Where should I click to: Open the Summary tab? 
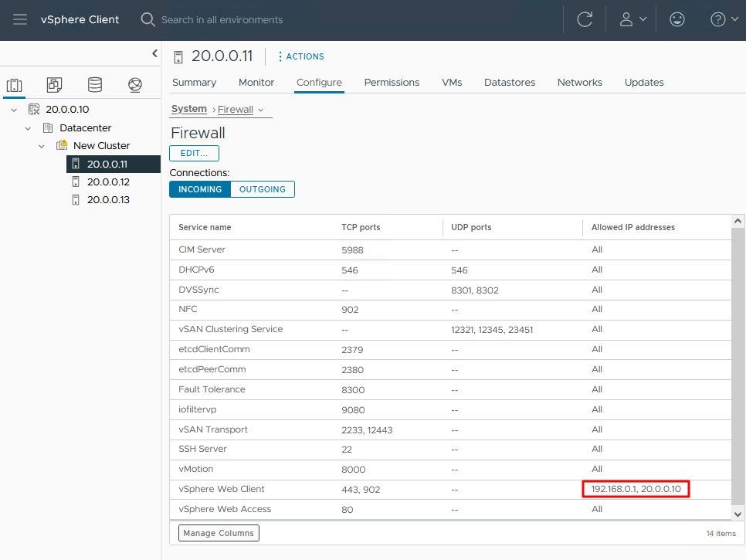(x=194, y=83)
